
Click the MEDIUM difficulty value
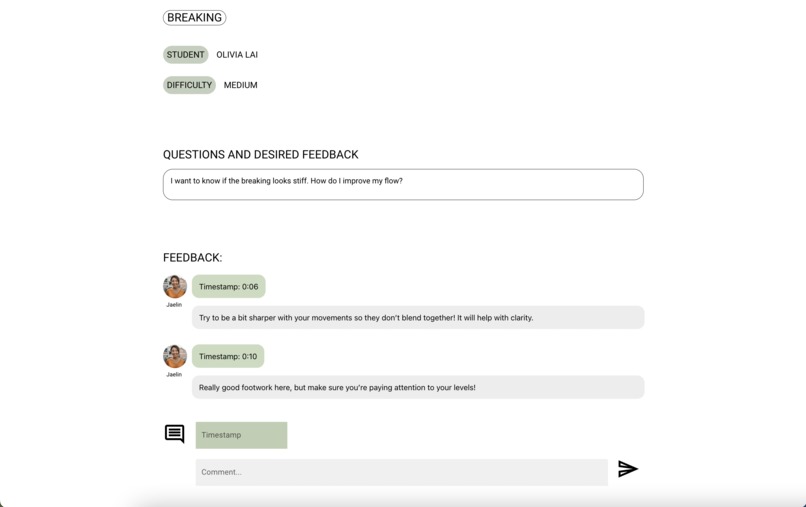point(241,85)
